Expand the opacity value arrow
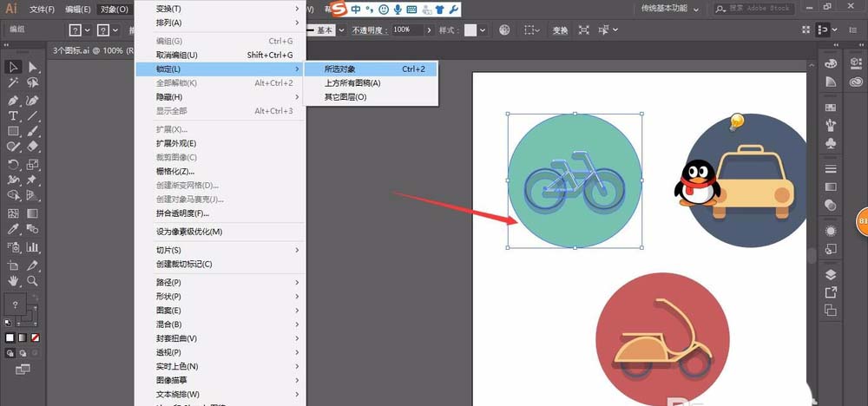Viewport: 868px width, 406px height. [x=429, y=30]
